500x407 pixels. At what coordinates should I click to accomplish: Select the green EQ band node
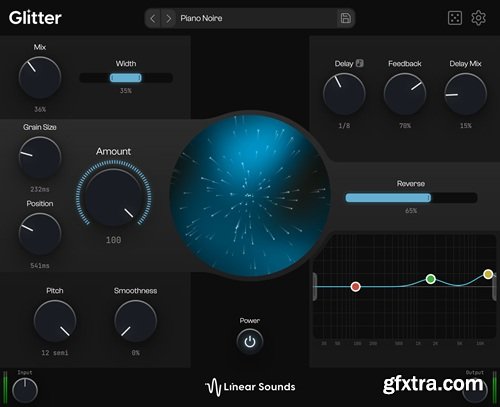point(431,279)
